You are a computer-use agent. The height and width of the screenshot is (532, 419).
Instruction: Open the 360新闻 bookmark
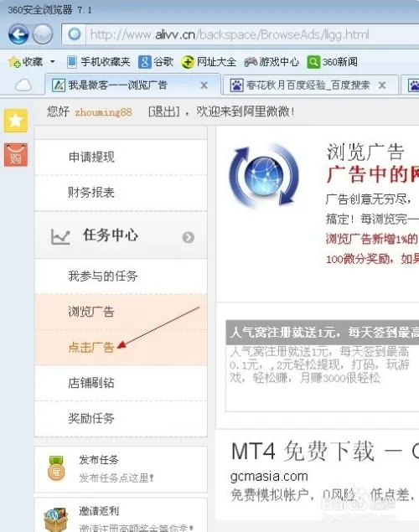coord(332,62)
